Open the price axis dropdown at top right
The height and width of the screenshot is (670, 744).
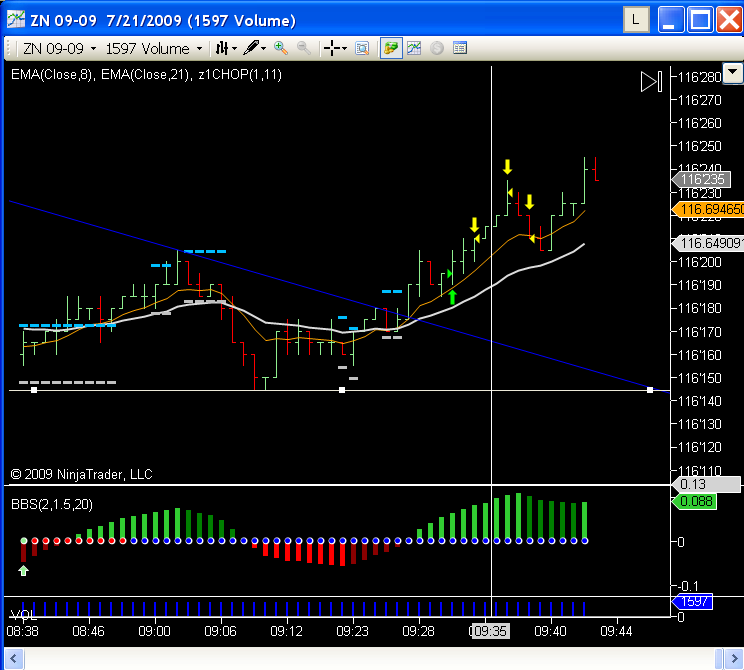[x=733, y=74]
